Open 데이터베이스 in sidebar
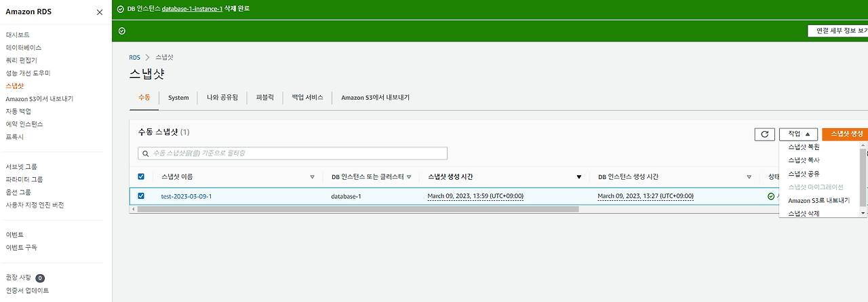This screenshot has width=868, height=302. [24, 48]
